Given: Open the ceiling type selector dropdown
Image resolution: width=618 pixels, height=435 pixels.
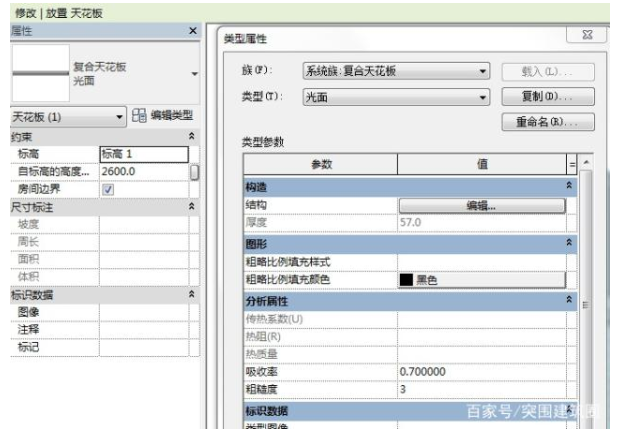Looking at the screenshot, I should click(194, 74).
